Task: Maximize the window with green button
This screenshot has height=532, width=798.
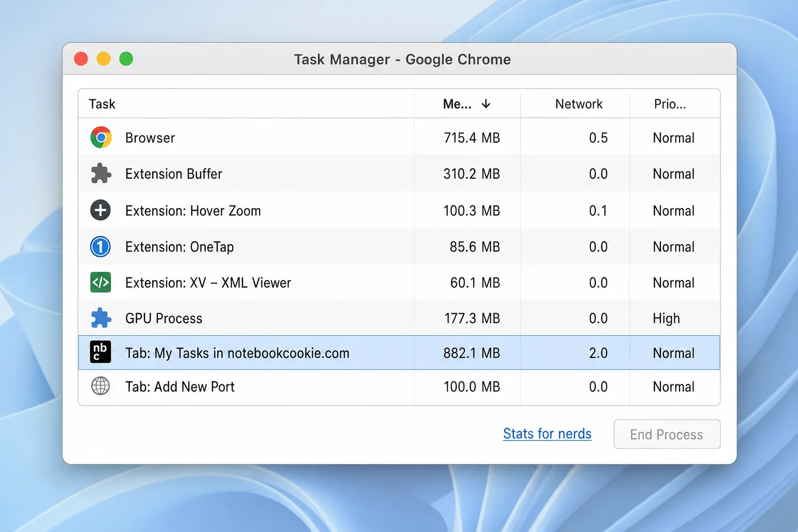Action: tap(126, 59)
